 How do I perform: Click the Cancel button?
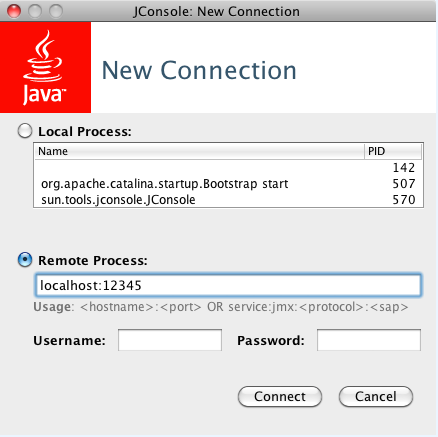(x=376, y=396)
